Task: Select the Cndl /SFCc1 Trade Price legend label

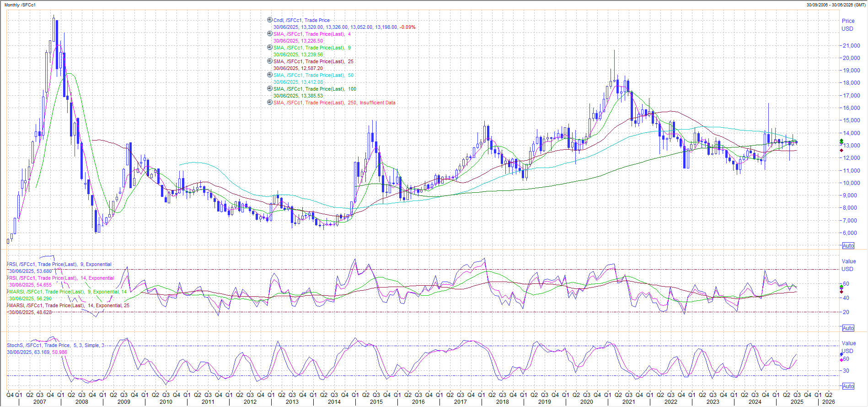Action: 301,20
